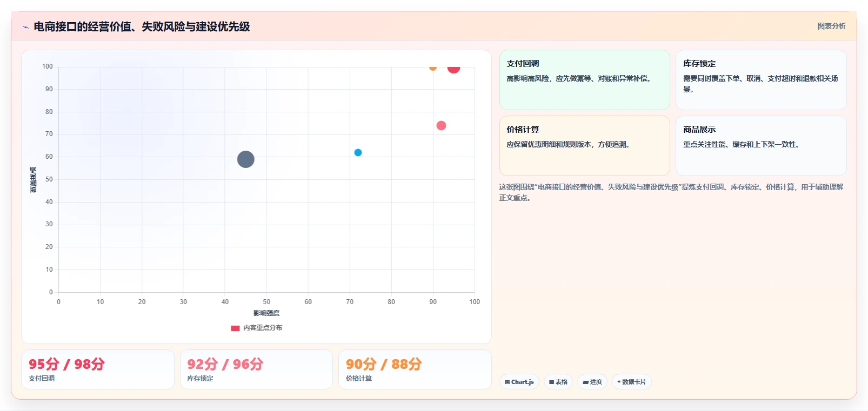Toggle the 内容重点分布 legend swatch
The height and width of the screenshot is (411, 868).
(235, 328)
